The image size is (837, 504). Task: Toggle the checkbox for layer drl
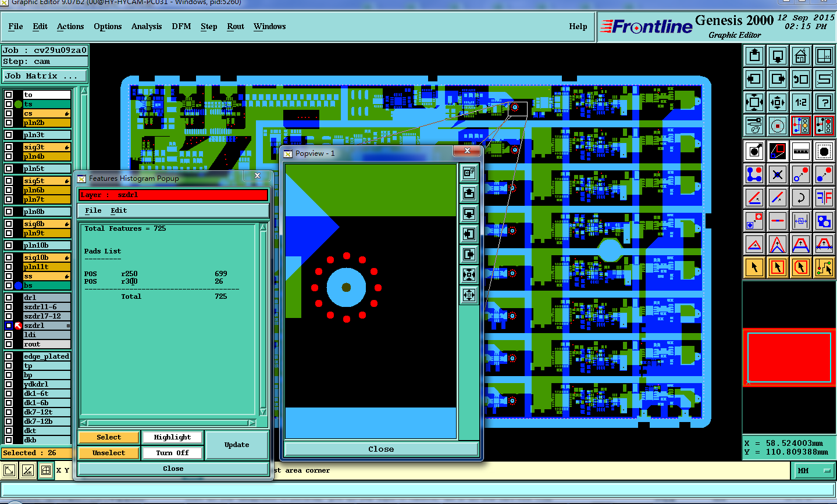coord(9,298)
